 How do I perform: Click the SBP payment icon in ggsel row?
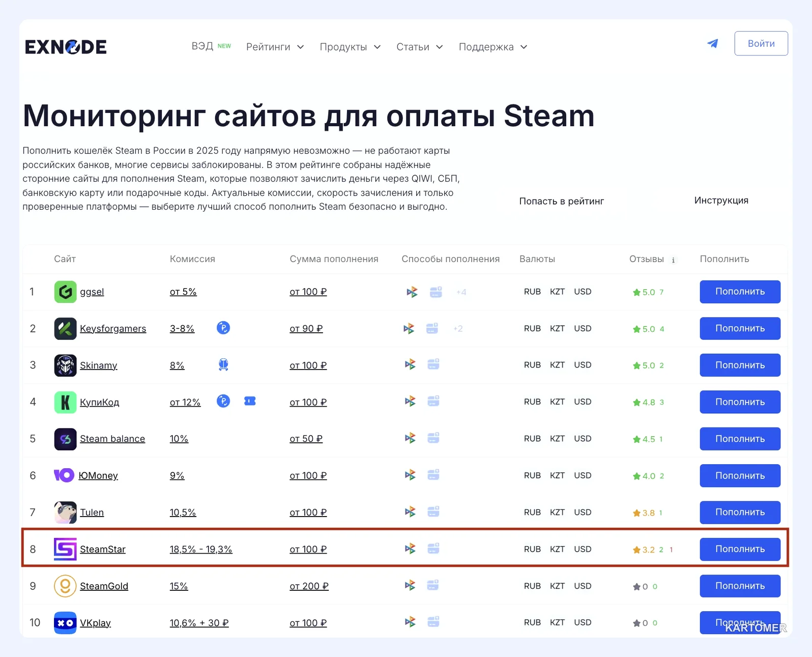coord(412,292)
